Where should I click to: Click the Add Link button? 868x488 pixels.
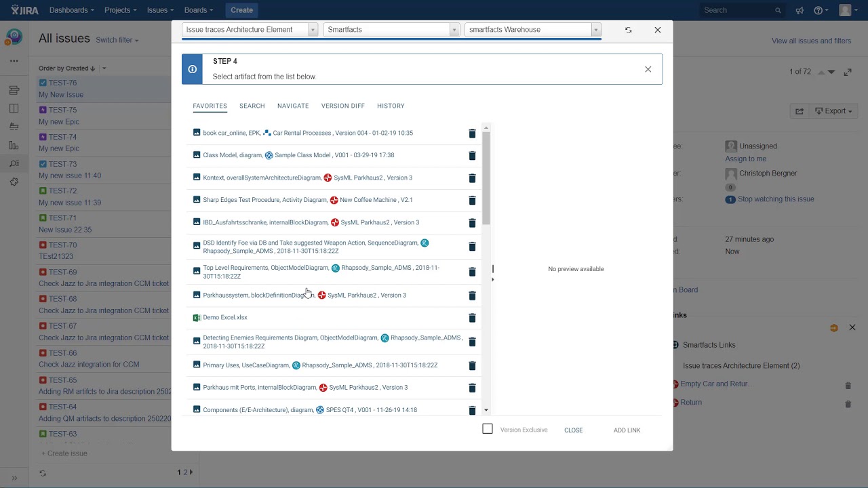pos(627,430)
